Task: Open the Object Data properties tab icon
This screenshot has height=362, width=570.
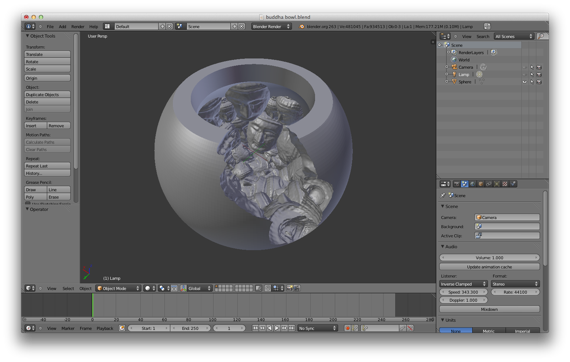Action: click(x=497, y=184)
